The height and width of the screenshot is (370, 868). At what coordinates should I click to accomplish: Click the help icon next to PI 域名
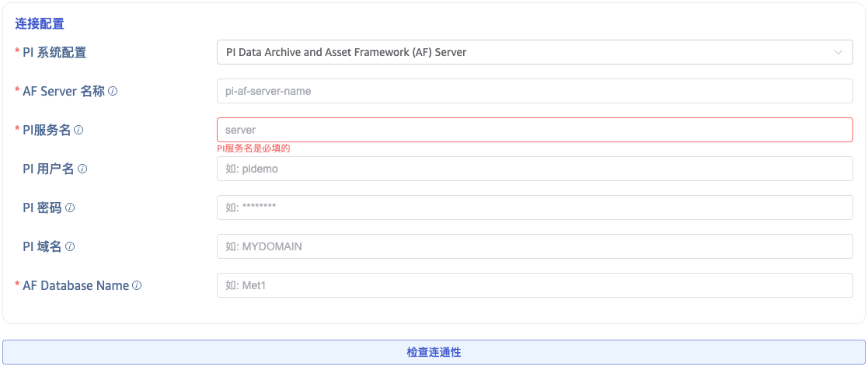70,246
